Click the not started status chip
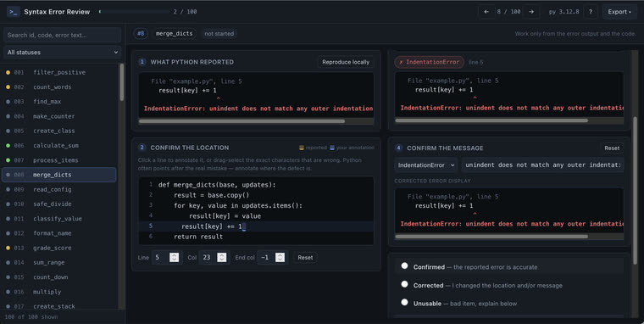The image size is (644, 324). pyautogui.click(x=219, y=34)
